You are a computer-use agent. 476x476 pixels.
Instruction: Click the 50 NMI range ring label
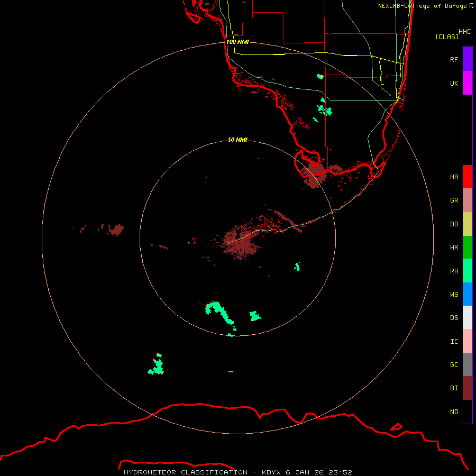pyautogui.click(x=237, y=140)
